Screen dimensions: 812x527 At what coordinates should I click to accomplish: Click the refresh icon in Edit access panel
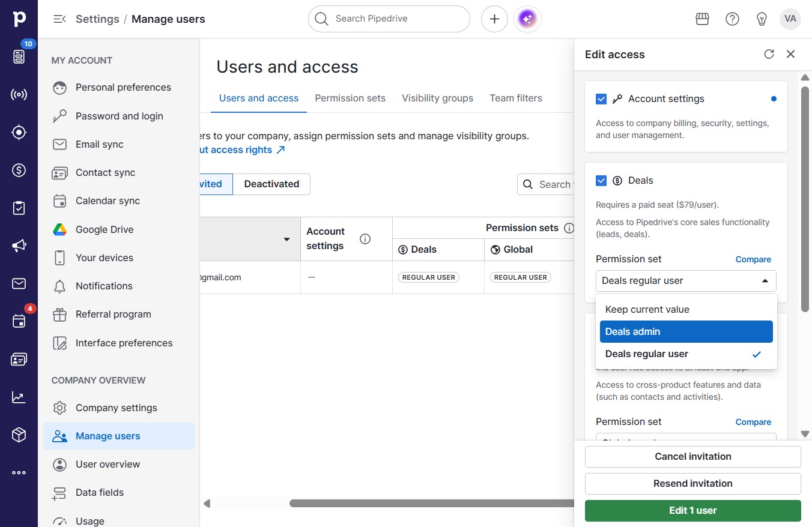(769, 54)
